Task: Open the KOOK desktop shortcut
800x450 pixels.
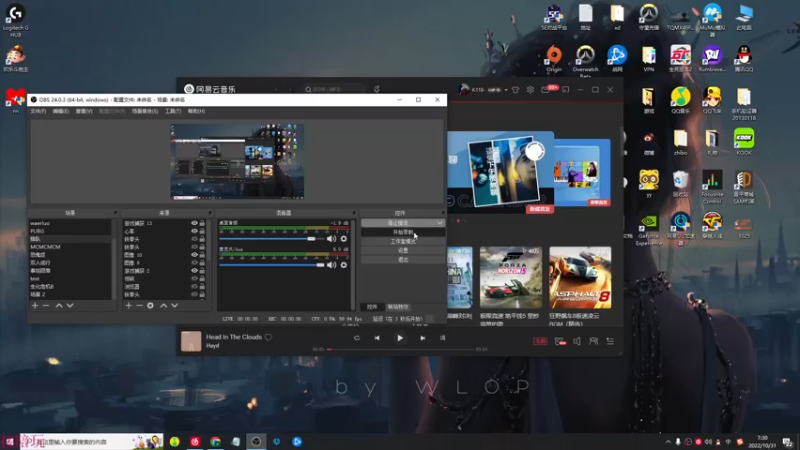Action: point(744,142)
